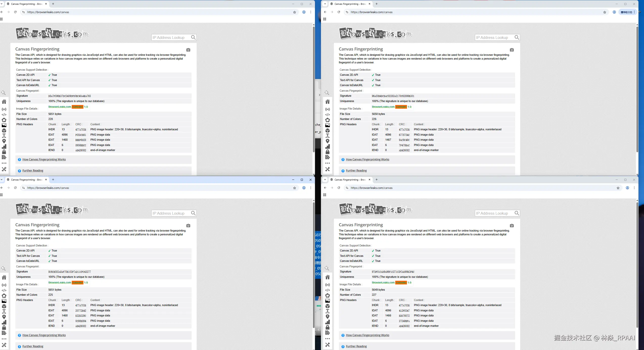Select Canvas Fingerprinting tab in top-right window

pyautogui.click(x=350, y=4)
